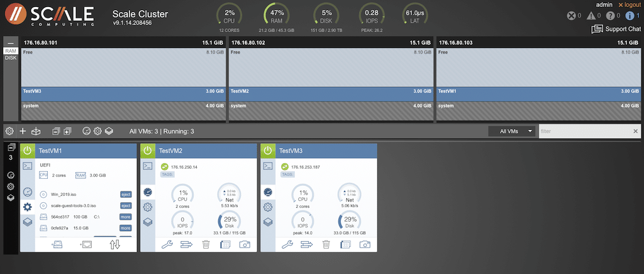Image resolution: width=644 pixels, height=274 pixels.
Task: Open the TestVM2 settings gear tab
Action: point(147,207)
